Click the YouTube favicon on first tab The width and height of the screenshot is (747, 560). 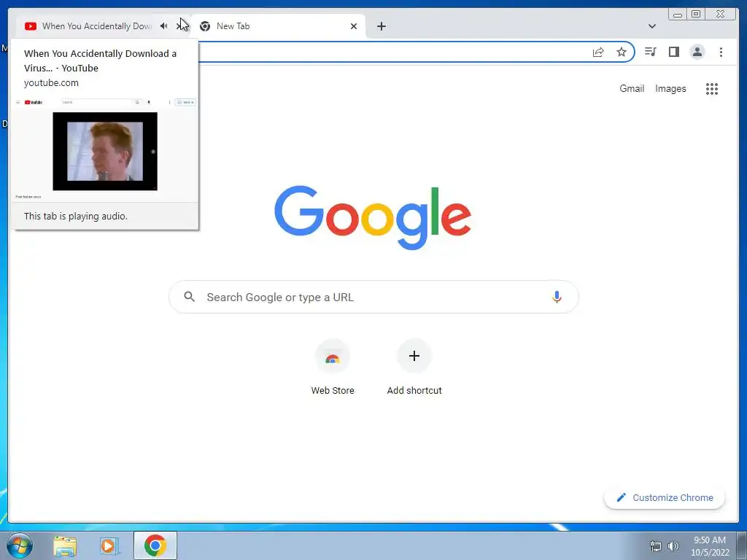(x=31, y=26)
